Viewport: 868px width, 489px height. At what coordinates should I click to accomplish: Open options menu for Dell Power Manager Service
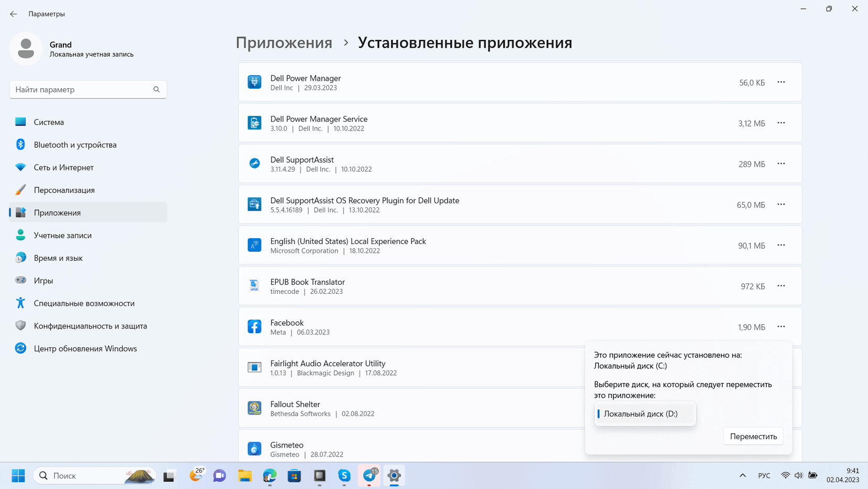click(x=781, y=123)
